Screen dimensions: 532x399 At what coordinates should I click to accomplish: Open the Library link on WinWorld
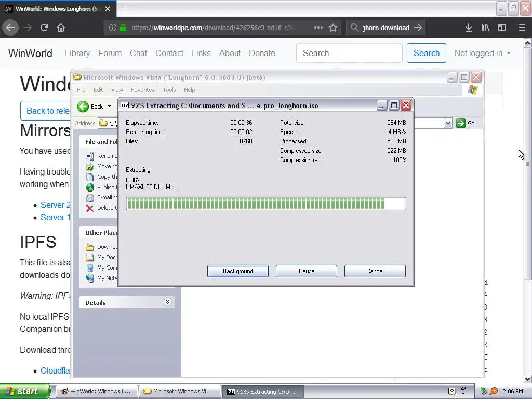(x=77, y=54)
